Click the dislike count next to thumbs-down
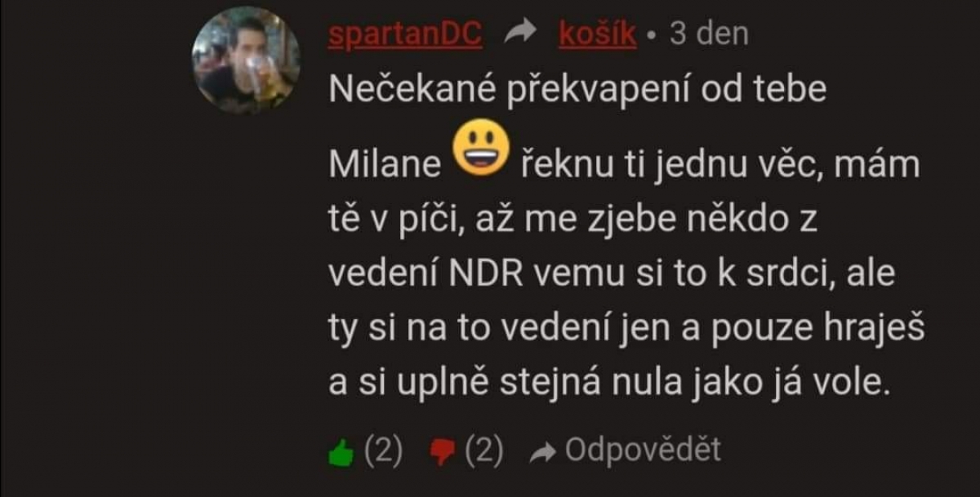The width and height of the screenshot is (980, 497). click(x=483, y=450)
